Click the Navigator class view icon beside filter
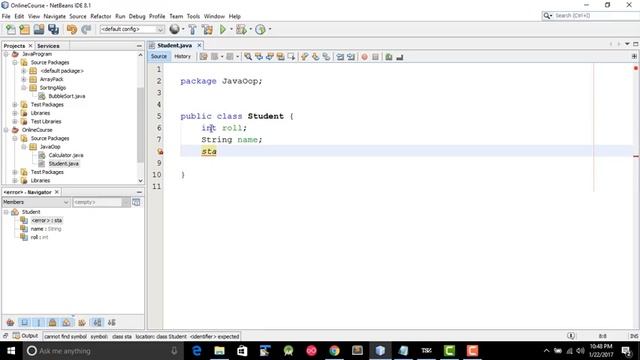 [136, 202]
